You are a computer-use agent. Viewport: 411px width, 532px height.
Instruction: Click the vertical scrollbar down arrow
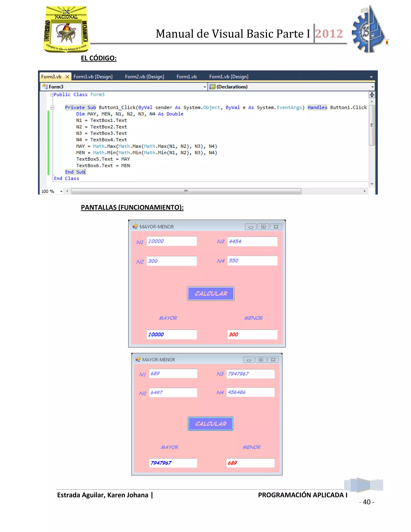tap(372, 184)
